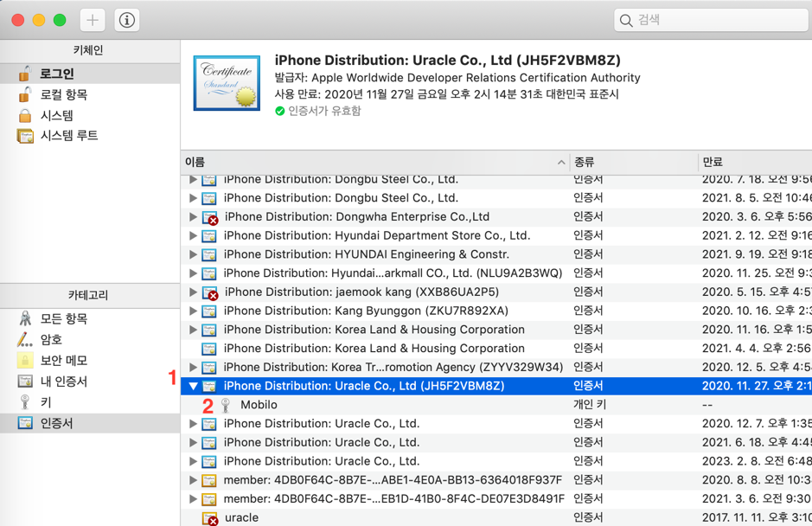This screenshot has width=812, height=526.
Task: Click the 검색 search field
Action: (712, 20)
